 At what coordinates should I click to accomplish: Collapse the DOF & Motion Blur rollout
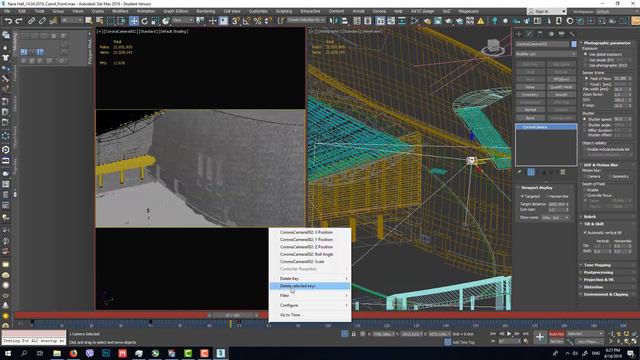point(607,165)
